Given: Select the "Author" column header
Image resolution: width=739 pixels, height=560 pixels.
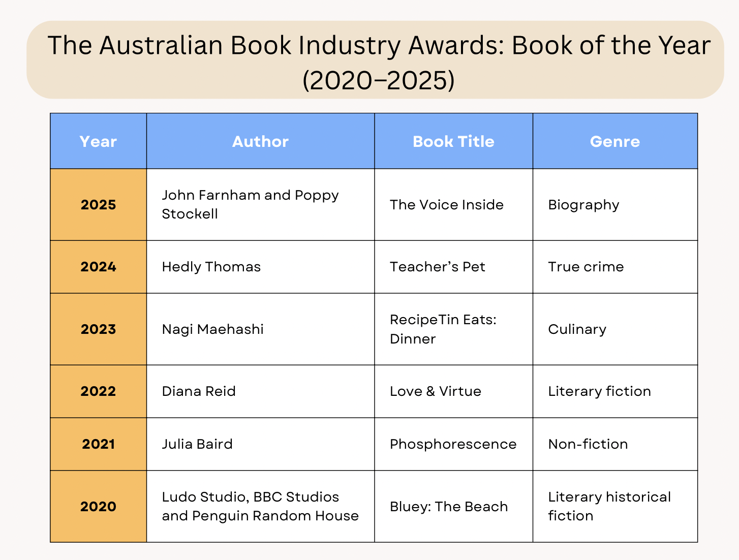Looking at the screenshot, I should [x=260, y=141].
